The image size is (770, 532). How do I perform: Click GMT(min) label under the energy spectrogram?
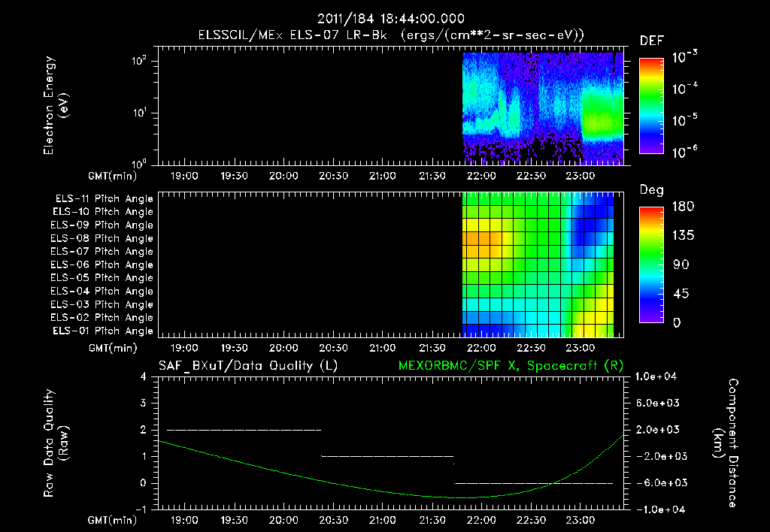coord(113,176)
